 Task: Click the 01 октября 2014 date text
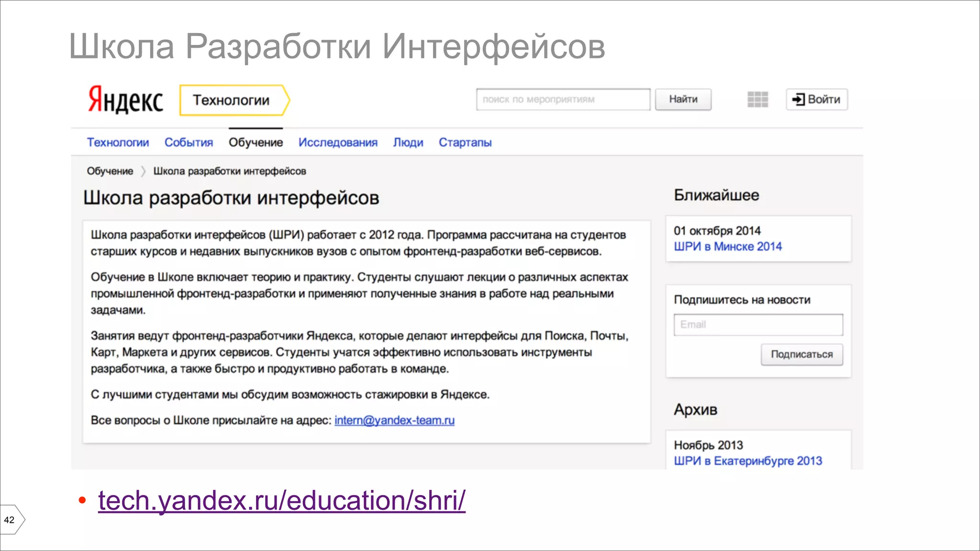click(x=717, y=231)
